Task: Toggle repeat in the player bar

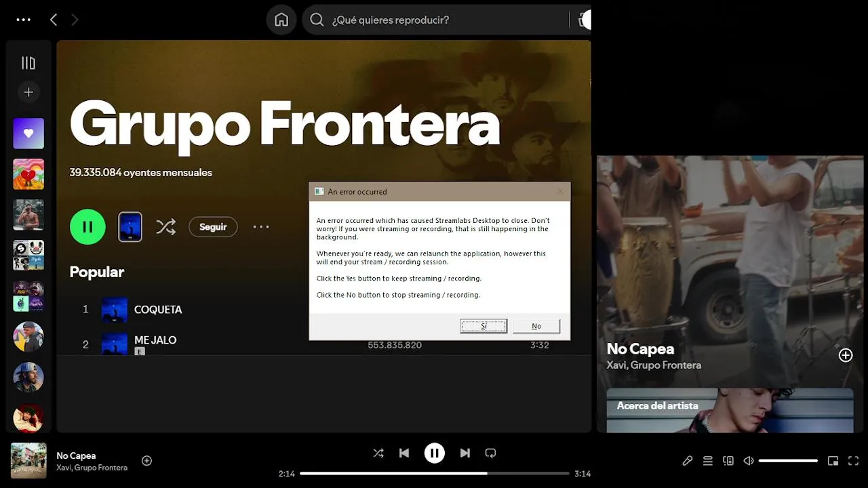Action: [491, 453]
